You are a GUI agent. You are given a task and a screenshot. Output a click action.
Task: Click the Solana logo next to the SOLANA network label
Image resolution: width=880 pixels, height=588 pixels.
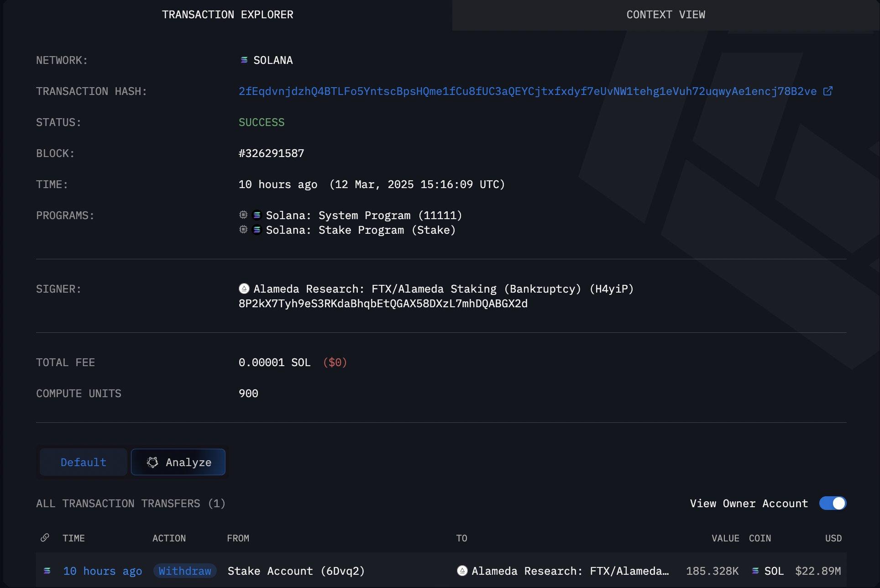[x=244, y=60]
